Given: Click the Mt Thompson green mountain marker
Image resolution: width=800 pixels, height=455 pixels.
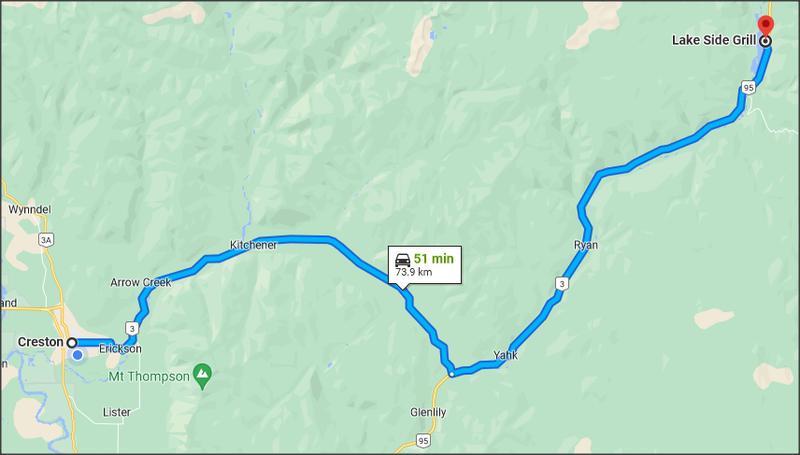Looking at the screenshot, I should pos(203,377).
